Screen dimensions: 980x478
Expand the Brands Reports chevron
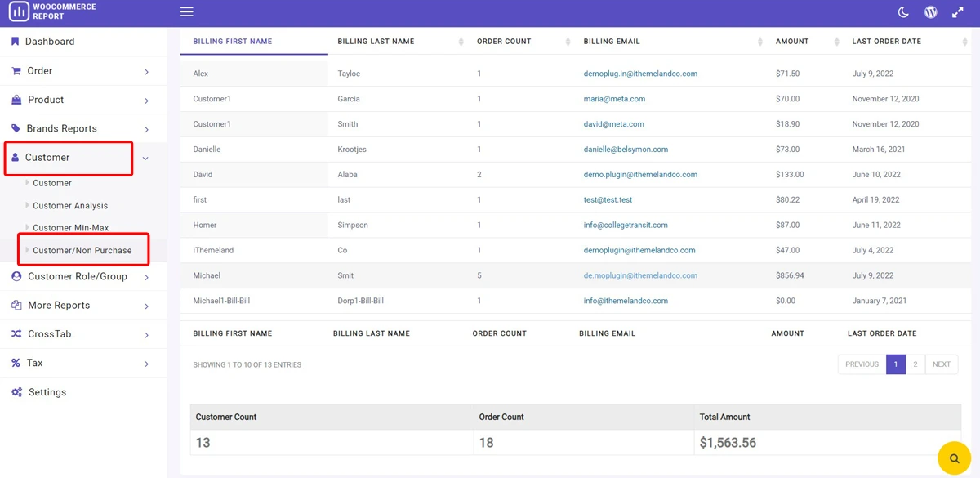coord(147,130)
